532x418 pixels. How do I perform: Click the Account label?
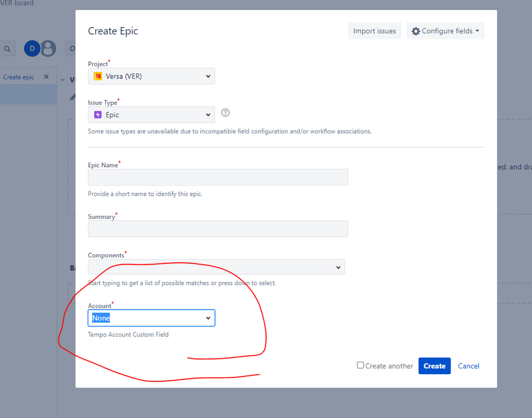coord(100,306)
